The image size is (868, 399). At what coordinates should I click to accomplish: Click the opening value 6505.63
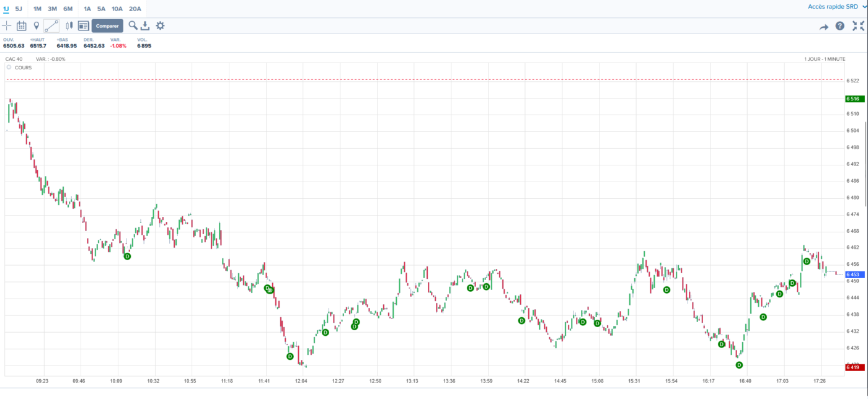click(14, 46)
